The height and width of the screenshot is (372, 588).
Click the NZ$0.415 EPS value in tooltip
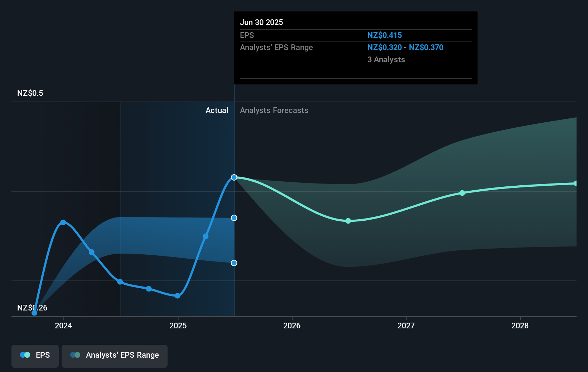tap(384, 35)
